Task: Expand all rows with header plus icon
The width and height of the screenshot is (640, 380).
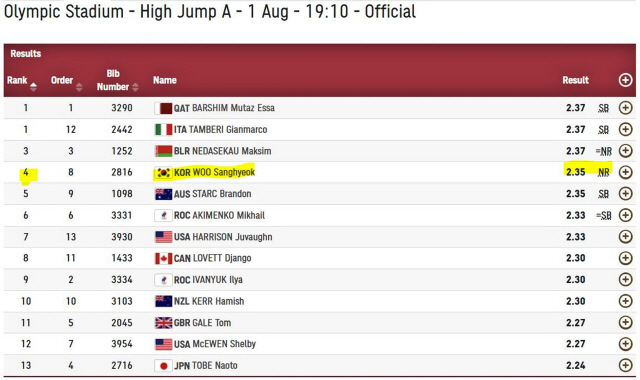Action: click(625, 80)
